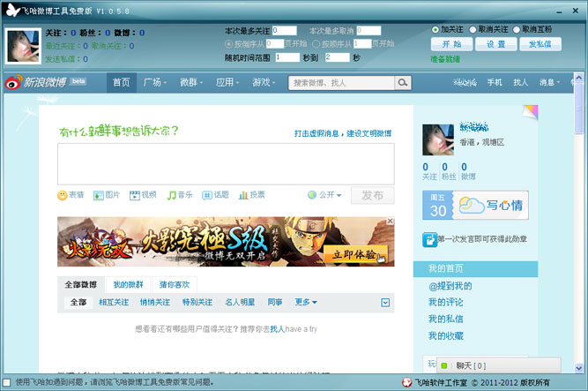Click the butterfly app logo in title bar
The width and height of the screenshot is (588, 391).
(12, 10)
